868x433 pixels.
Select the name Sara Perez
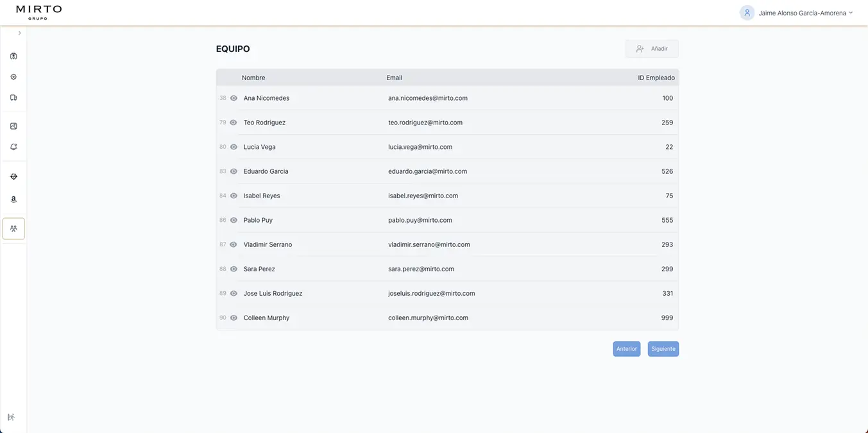tap(259, 269)
